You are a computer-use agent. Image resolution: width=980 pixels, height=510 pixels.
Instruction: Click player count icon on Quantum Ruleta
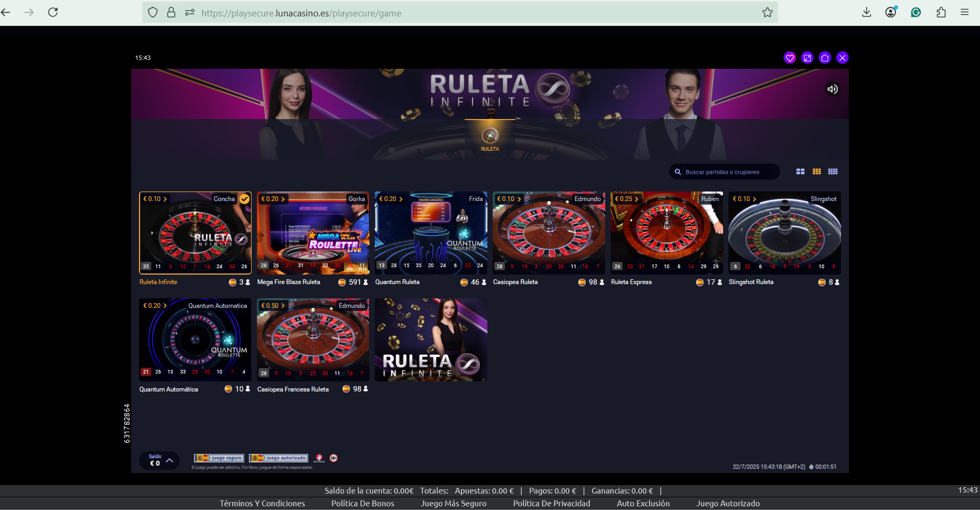click(484, 282)
